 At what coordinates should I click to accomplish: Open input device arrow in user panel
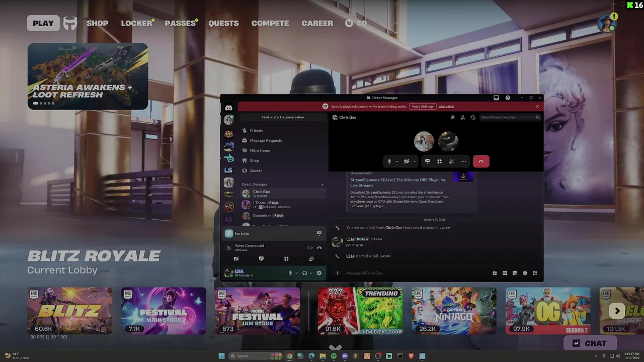[x=297, y=273]
